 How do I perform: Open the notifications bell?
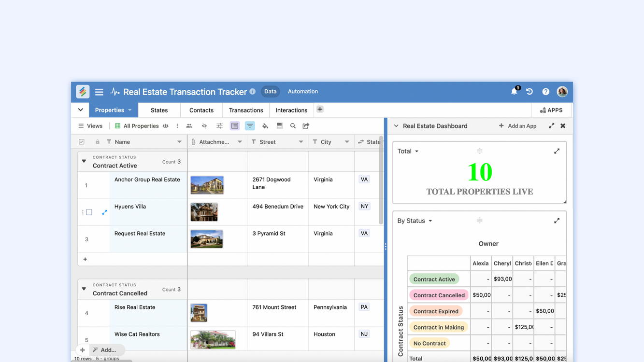coord(514,92)
